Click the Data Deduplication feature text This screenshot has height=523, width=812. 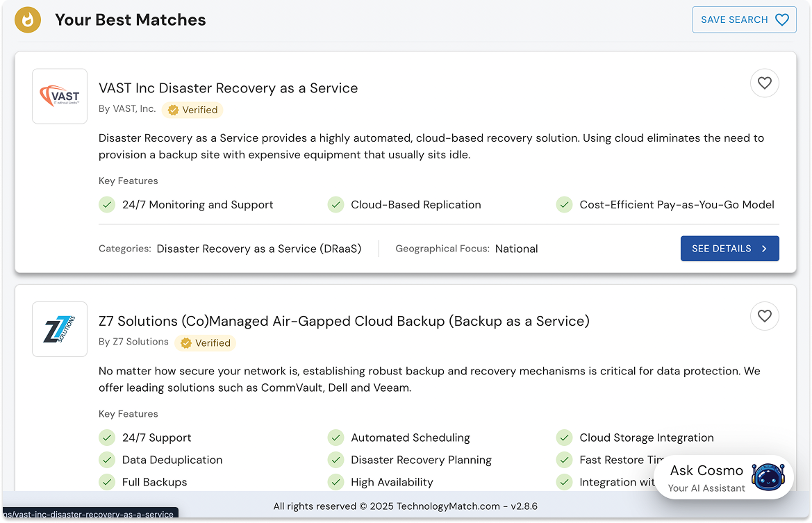click(x=172, y=460)
